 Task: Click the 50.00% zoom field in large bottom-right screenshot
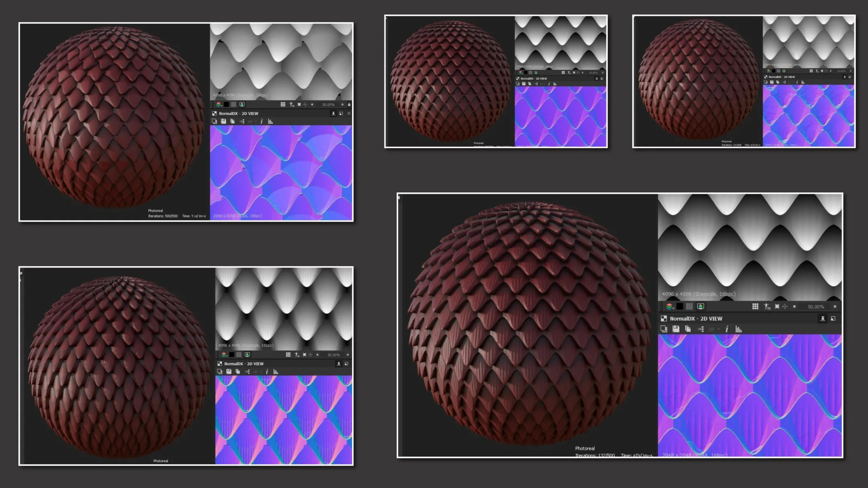coord(816,306)
